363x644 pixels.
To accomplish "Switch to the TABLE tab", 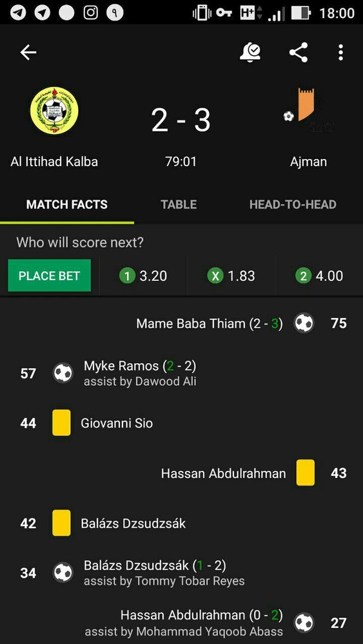I will [x=179, y=205].
